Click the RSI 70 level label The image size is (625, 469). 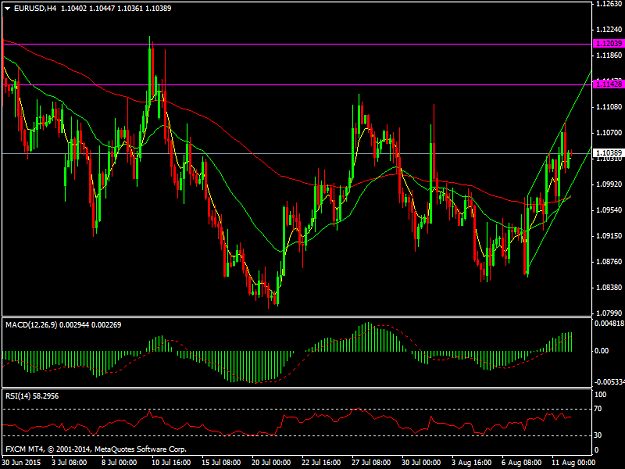(598, 409)
